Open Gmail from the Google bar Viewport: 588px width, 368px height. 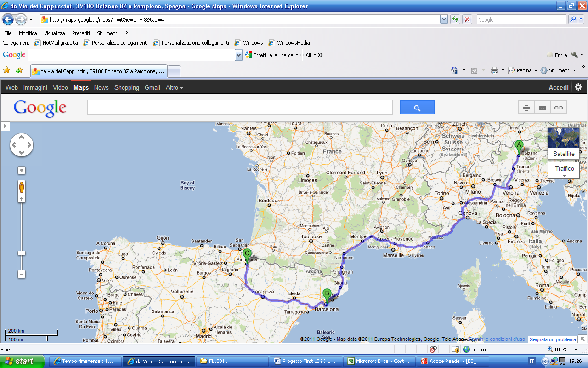tap(153, 87)
